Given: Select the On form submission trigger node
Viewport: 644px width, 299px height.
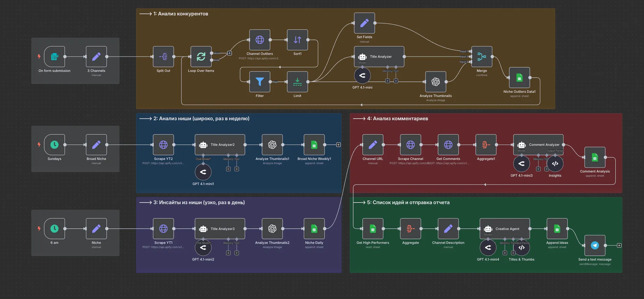Looking at the screenshot, I should 54,57.
